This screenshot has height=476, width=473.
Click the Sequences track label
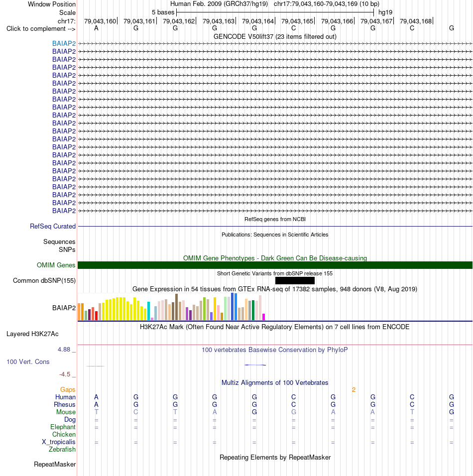[59, 241]
